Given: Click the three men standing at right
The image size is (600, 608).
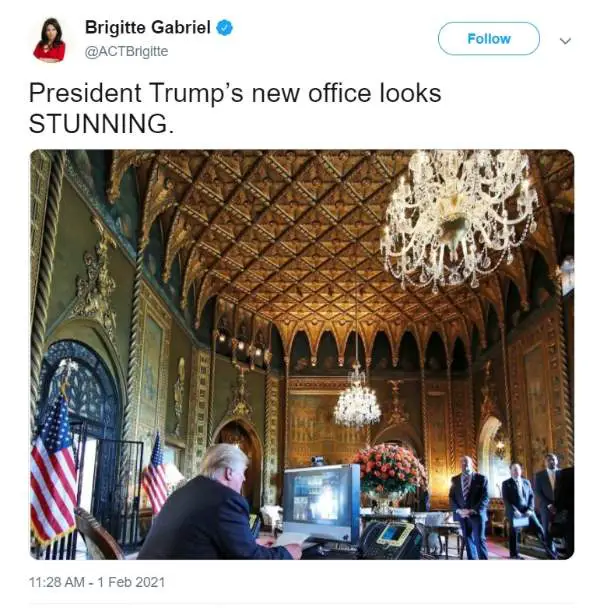Looking at the screenshot, I should click(x=510, y=506).
